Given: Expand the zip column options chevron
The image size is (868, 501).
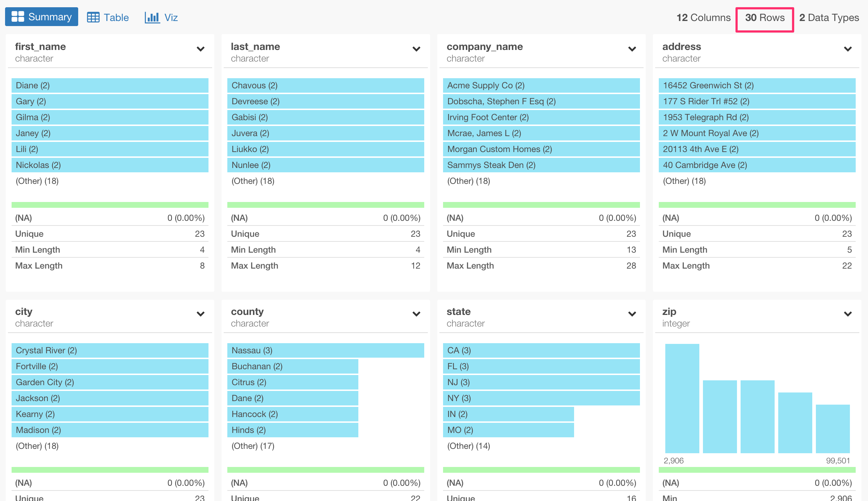Looking at the screenshot, I should click(847, 315).
